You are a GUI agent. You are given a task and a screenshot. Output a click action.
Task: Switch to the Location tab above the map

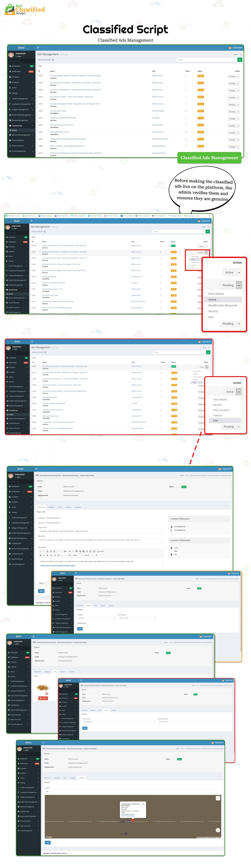(x=82, y=778)
